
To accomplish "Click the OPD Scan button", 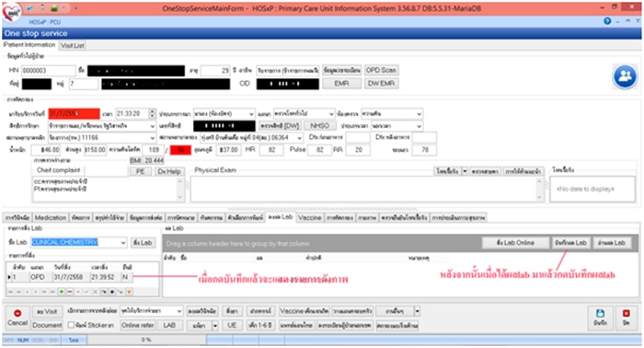I will click(381, 70).
